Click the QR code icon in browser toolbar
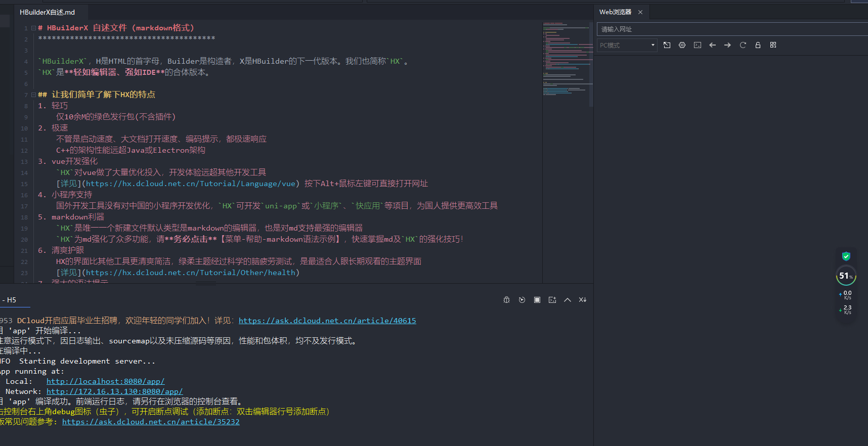Screen dimensions: 868x446 [773, 45]
